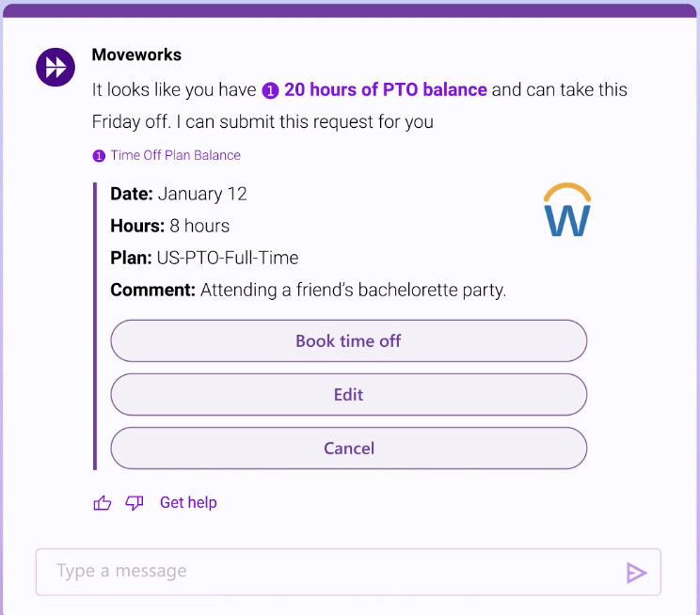Select the bachelorette party comment text

point(353,290)
